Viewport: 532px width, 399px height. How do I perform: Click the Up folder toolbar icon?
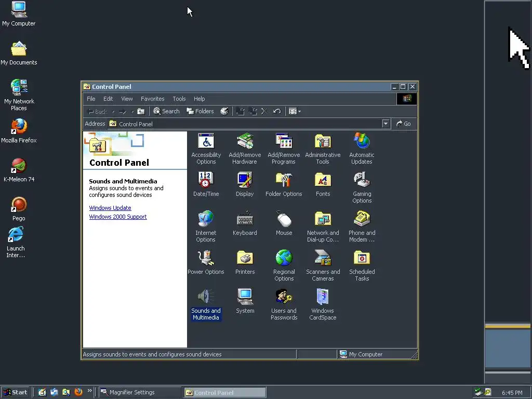[141, 111]
